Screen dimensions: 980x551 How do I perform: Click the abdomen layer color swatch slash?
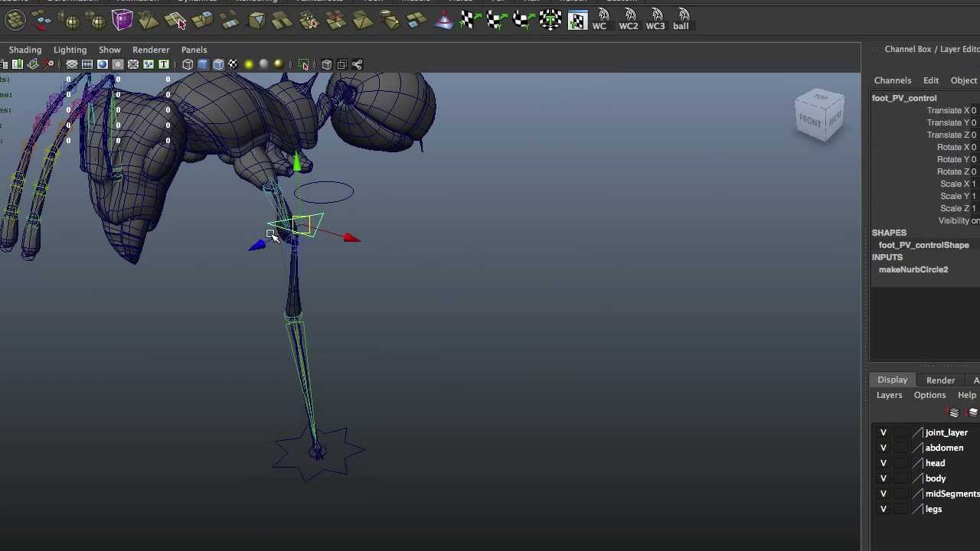917,448
